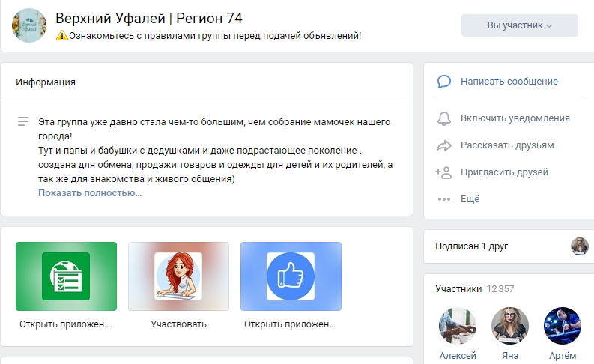Open the green checklist app tile
This screenshot has width=594, height=364.
click(x=67, y=276)
